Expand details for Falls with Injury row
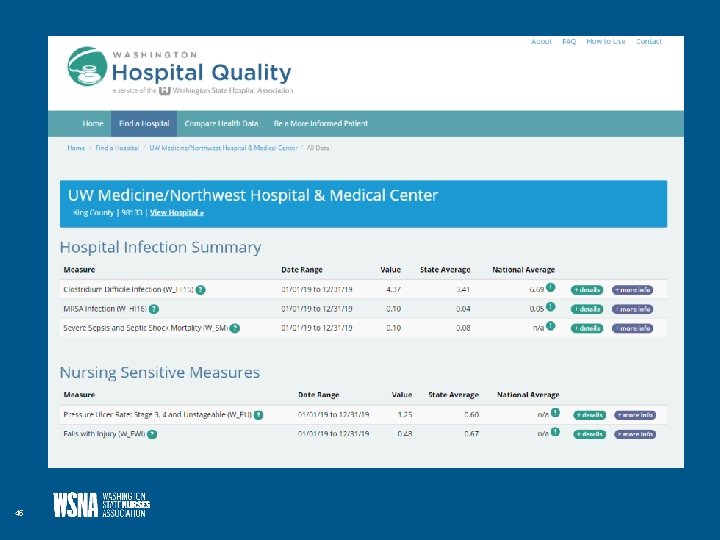Screen dimensions: 720x540 [x=590, y=434]
